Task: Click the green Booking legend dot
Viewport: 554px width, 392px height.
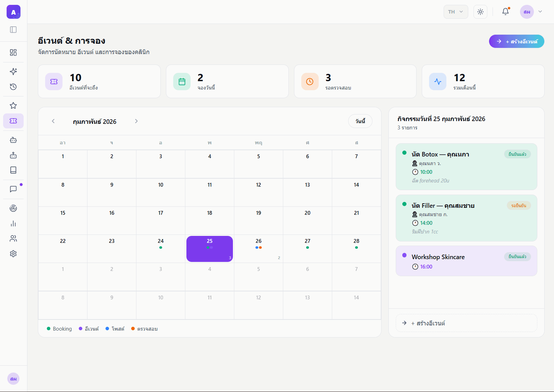Action: coord(49,329)
